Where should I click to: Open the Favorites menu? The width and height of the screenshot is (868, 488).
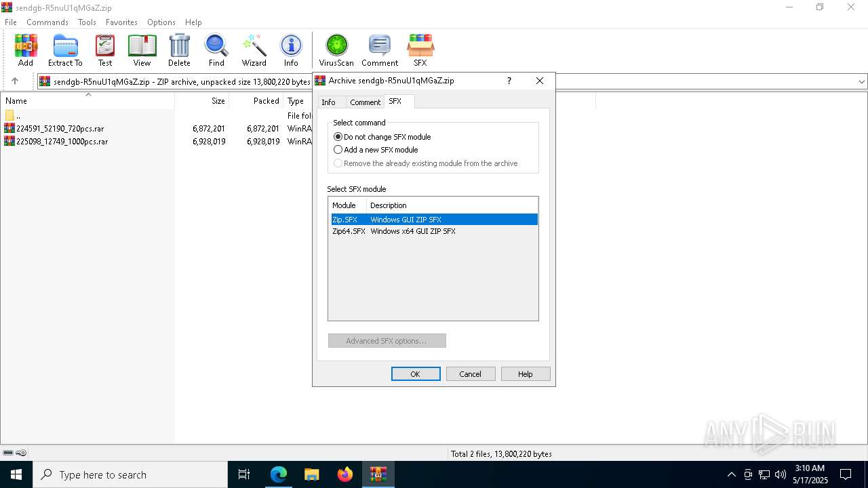pyautogui.click(x=121, y=22)
